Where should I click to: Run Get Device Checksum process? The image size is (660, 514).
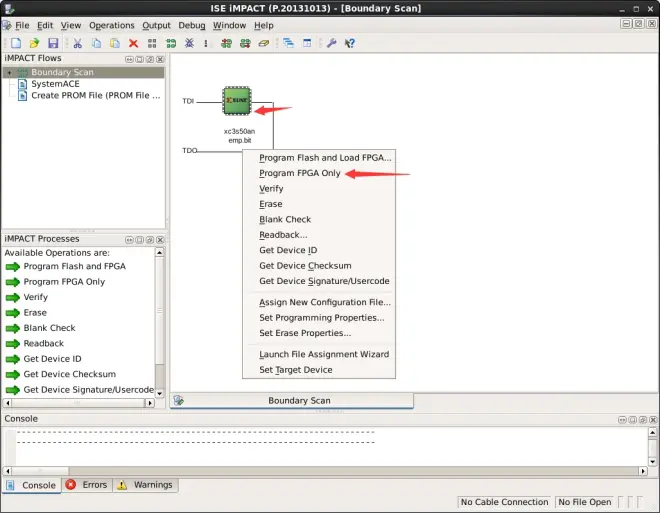tap(69, 374)
